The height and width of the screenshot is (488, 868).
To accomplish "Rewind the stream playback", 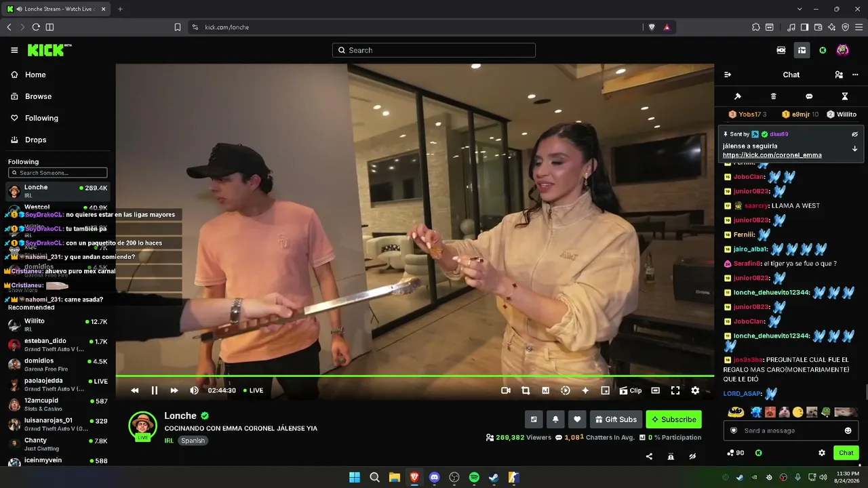I will pyautogui.click(x=135, y=390).
